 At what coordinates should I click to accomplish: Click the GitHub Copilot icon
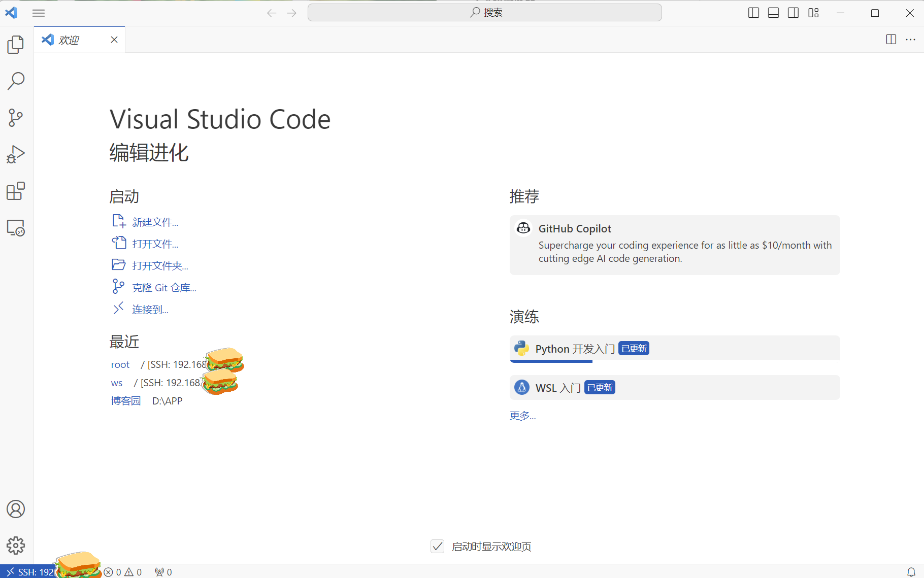click(x=523, y=228)
